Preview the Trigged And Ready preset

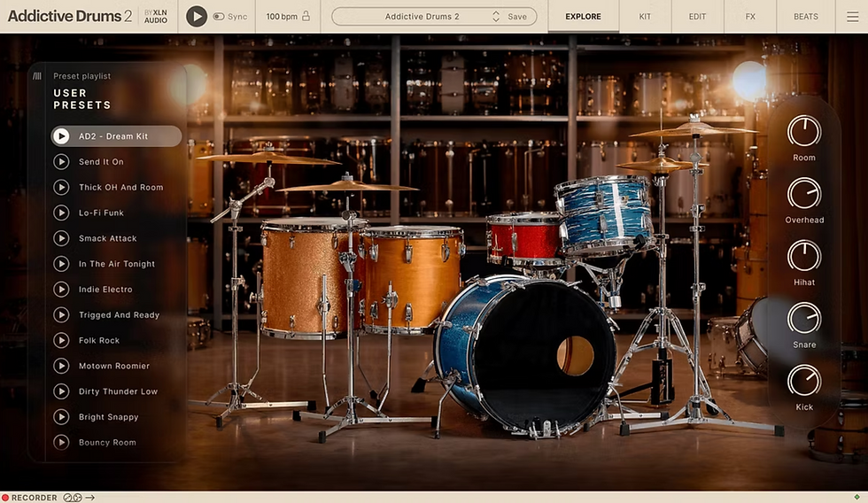[x=61, y=314]
